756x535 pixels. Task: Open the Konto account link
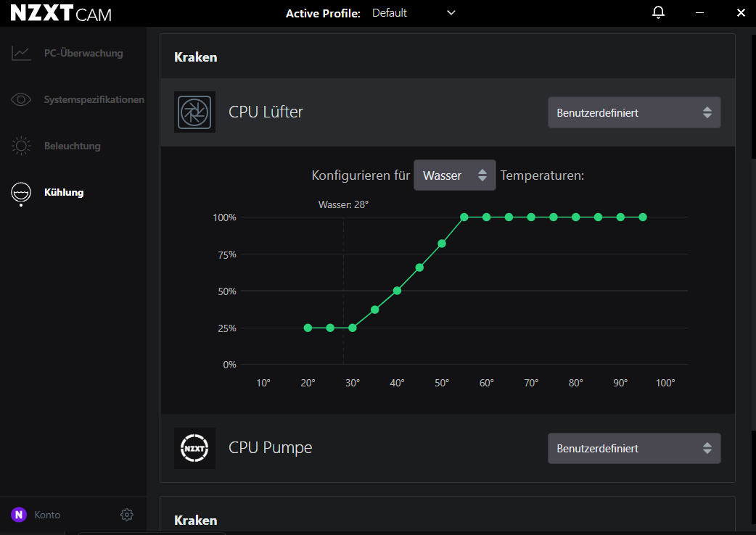47,515
